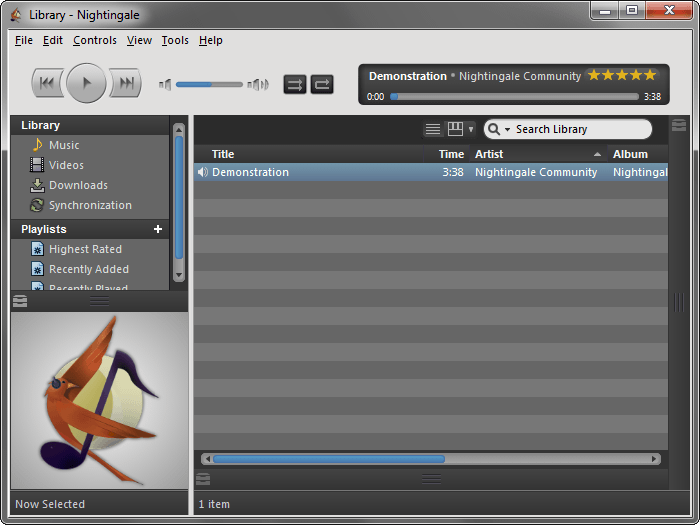Toggle repeat mode

322,84
